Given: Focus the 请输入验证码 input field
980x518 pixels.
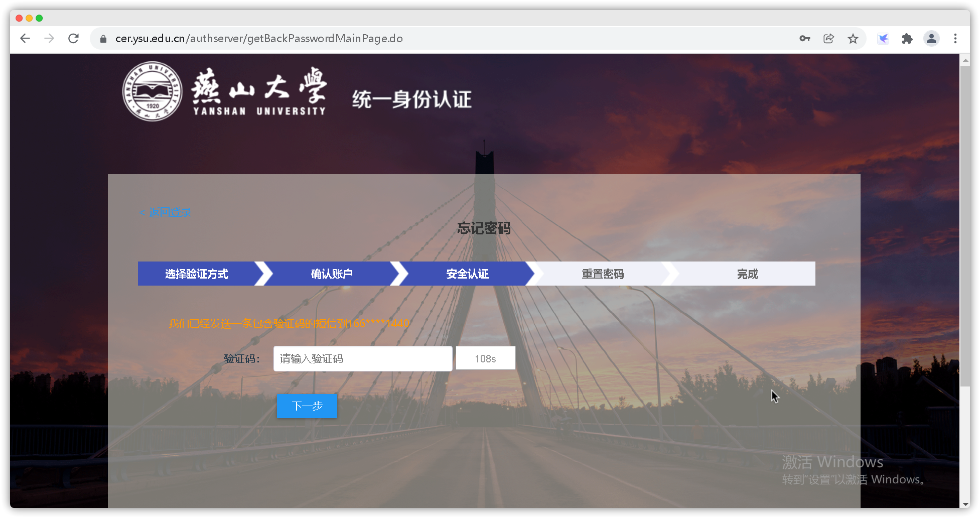Looking at the screenshot, I should tap(362, 359).
